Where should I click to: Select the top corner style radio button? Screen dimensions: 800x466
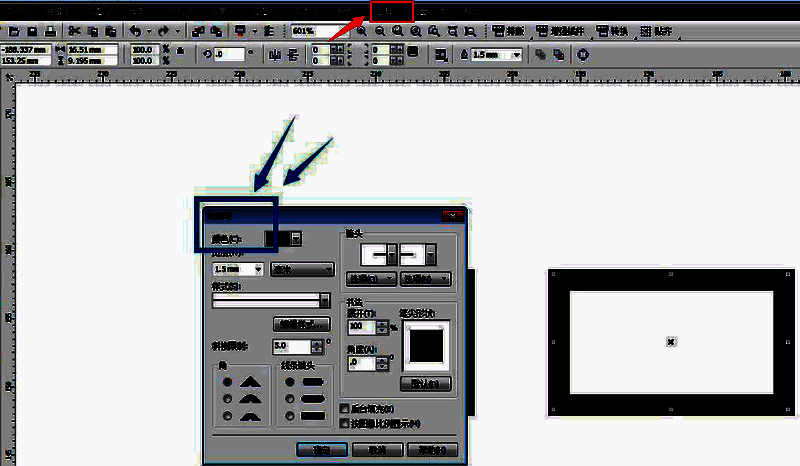[228, 381]
